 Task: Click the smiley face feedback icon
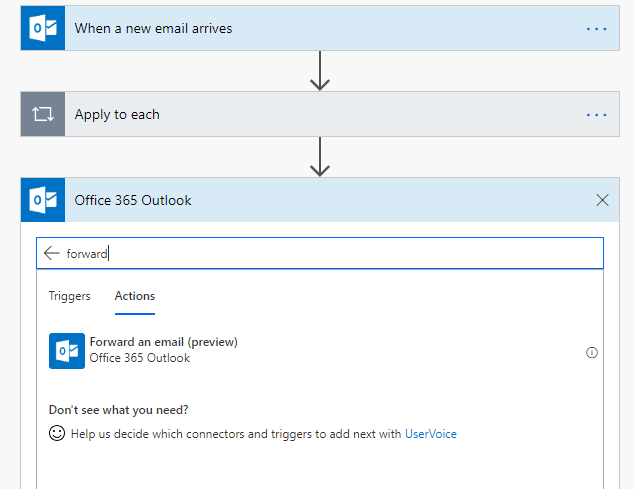(57, 434)
